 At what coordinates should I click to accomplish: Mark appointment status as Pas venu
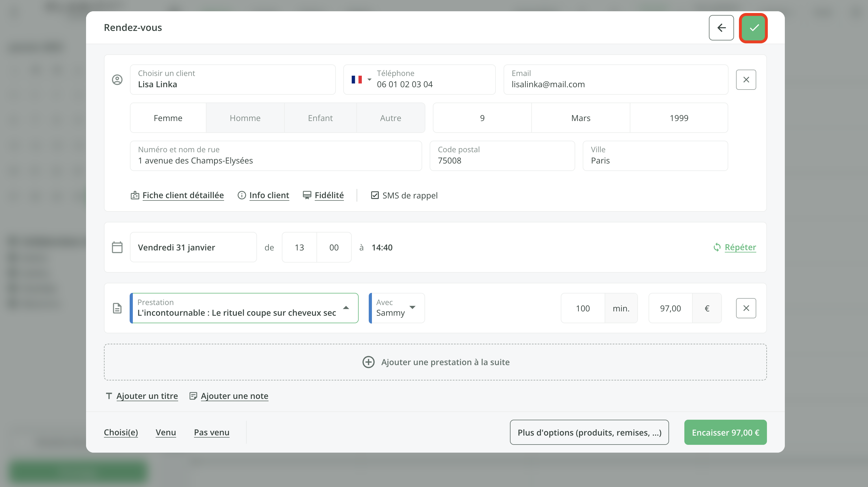211,432
